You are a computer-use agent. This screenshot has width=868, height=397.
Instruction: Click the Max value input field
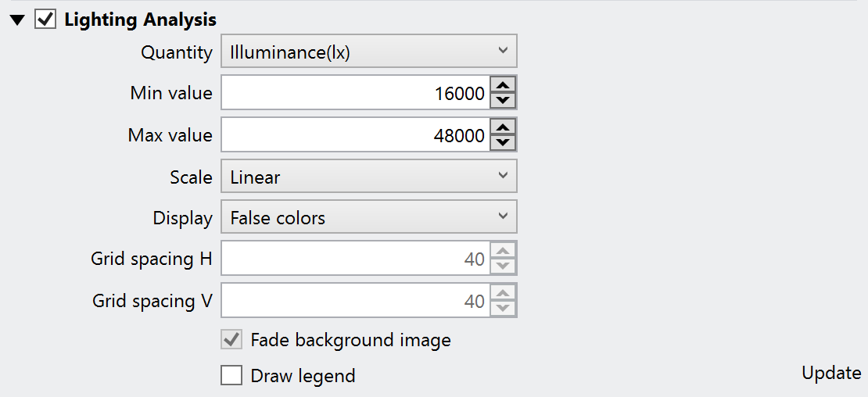[355, 135]
